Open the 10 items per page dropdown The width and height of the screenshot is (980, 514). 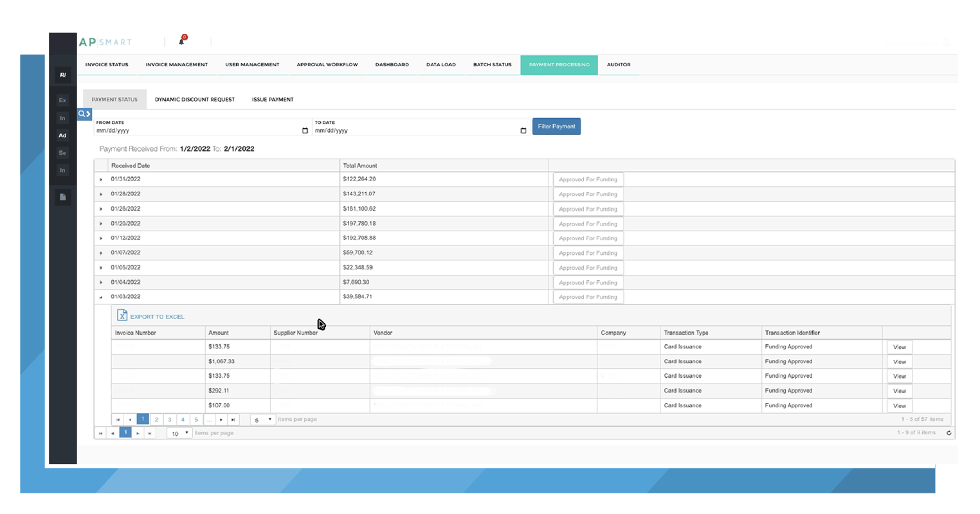click(179, 433)
